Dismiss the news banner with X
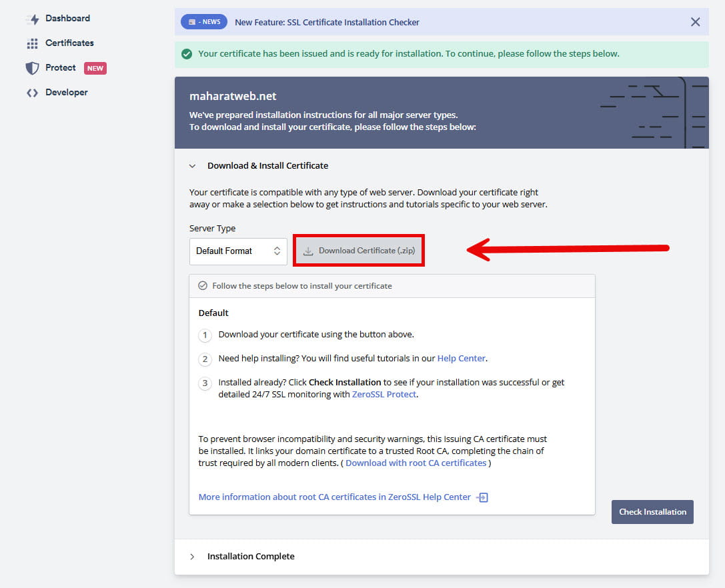The height and width of the screenshot is (588, 725). click(x=695, y=22)
